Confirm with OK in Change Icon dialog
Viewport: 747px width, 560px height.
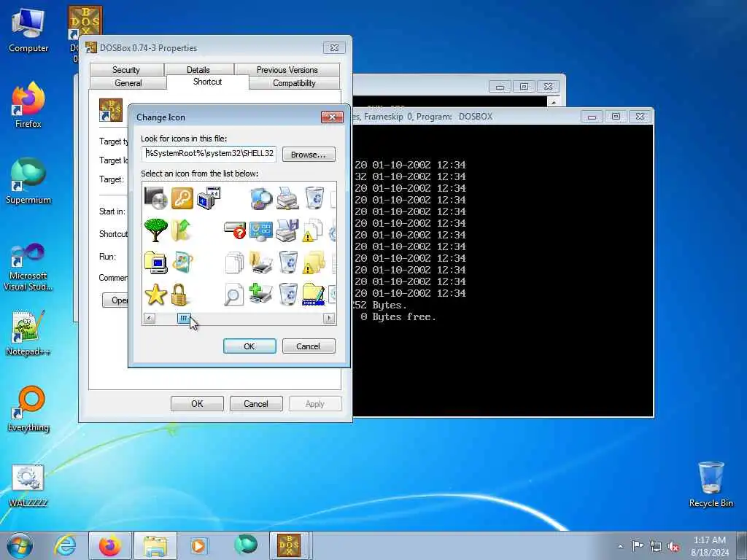(249, 346)
